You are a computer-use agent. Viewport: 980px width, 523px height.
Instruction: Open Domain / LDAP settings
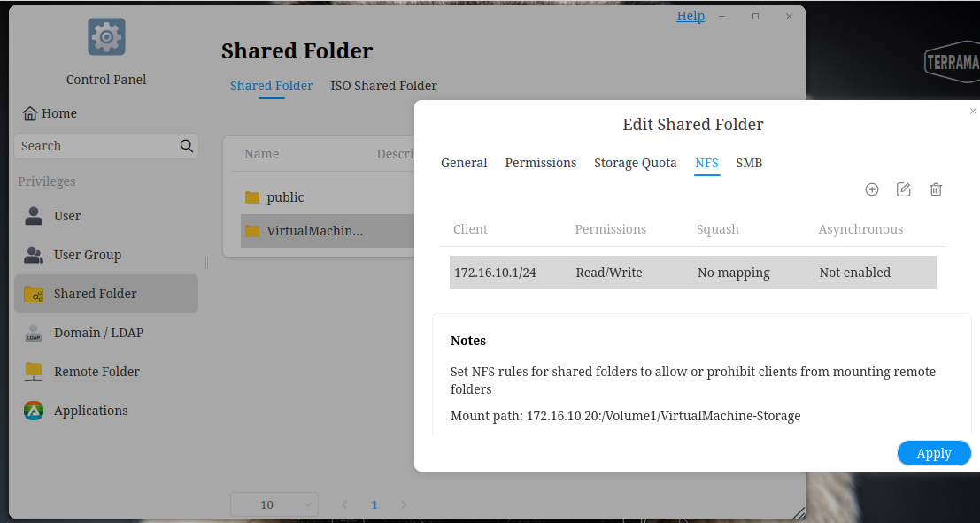[x=106, y=333]
